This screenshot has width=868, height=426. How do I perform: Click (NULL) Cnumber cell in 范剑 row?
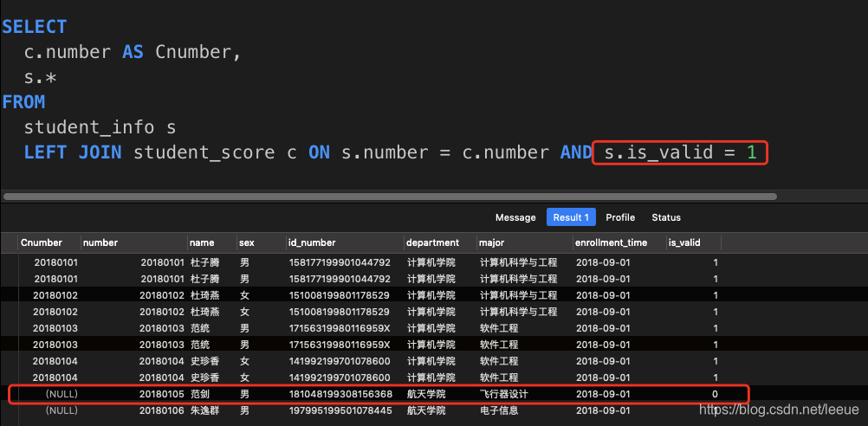(62, 395)
